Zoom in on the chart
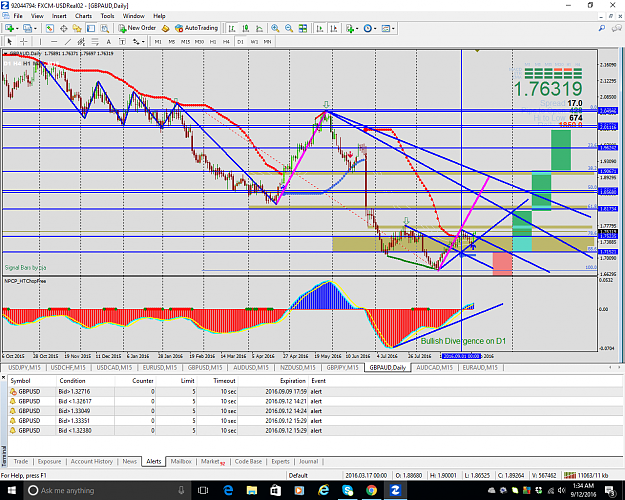The image size is (625, 500). click(275, 28)
